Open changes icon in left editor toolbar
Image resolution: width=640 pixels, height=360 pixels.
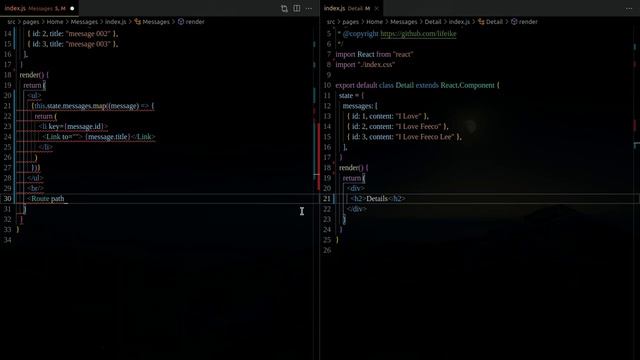(x=284, y=9)
